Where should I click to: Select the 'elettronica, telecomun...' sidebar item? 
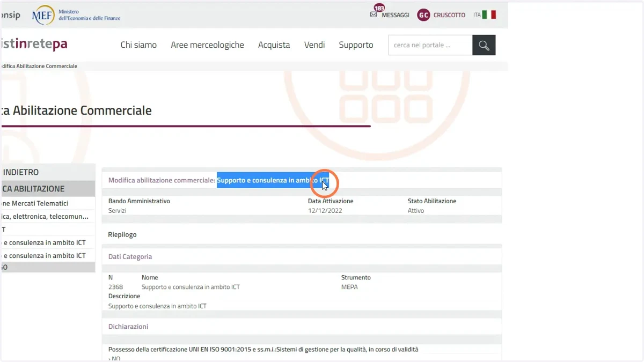[x=48, y=216]
